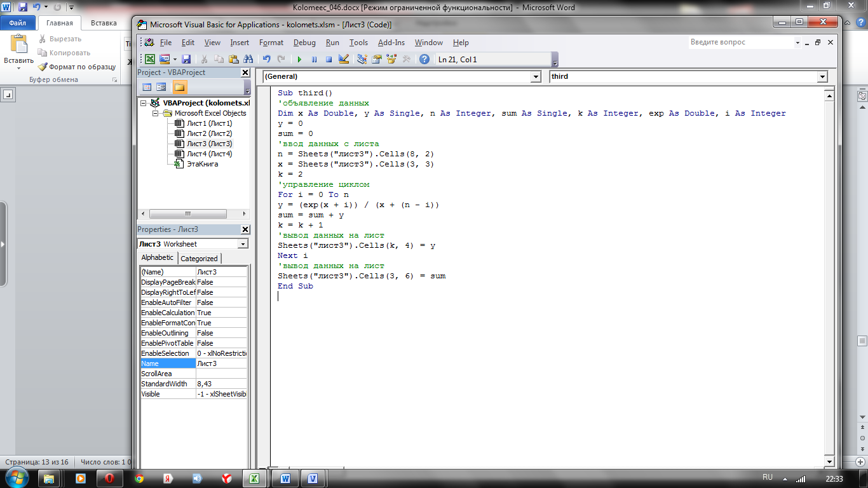
Task: Close the Project - VBAProject panel
Action: tap(245, 72)
